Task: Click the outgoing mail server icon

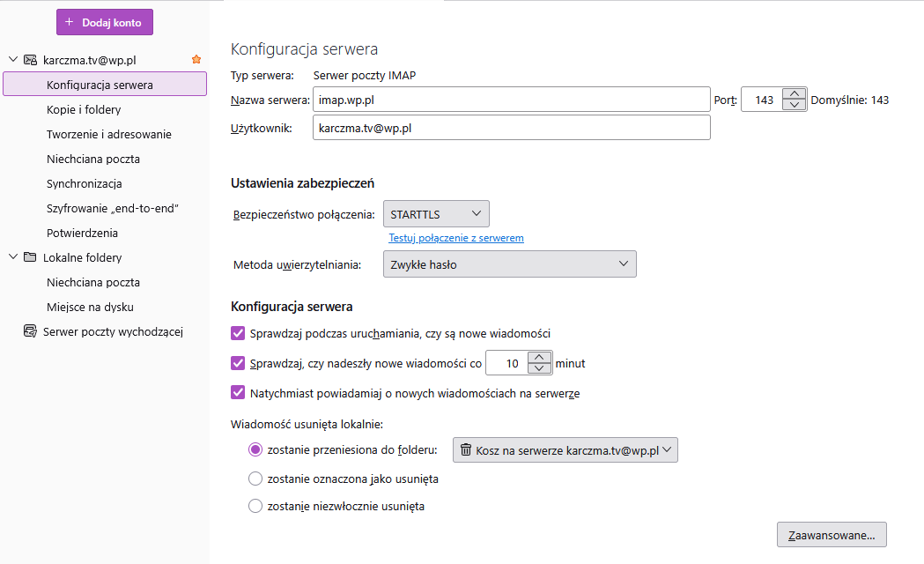Action: [30, 331]
